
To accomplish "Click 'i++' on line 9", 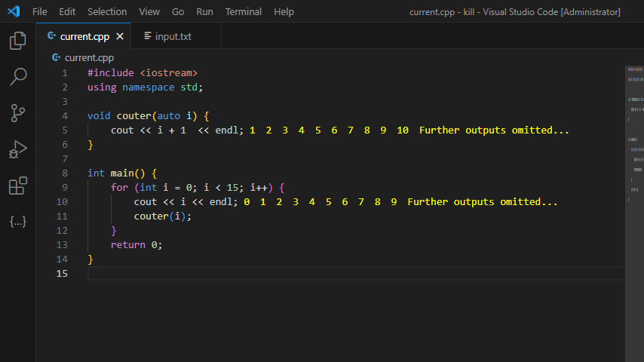I will click(x=259, y=187).
